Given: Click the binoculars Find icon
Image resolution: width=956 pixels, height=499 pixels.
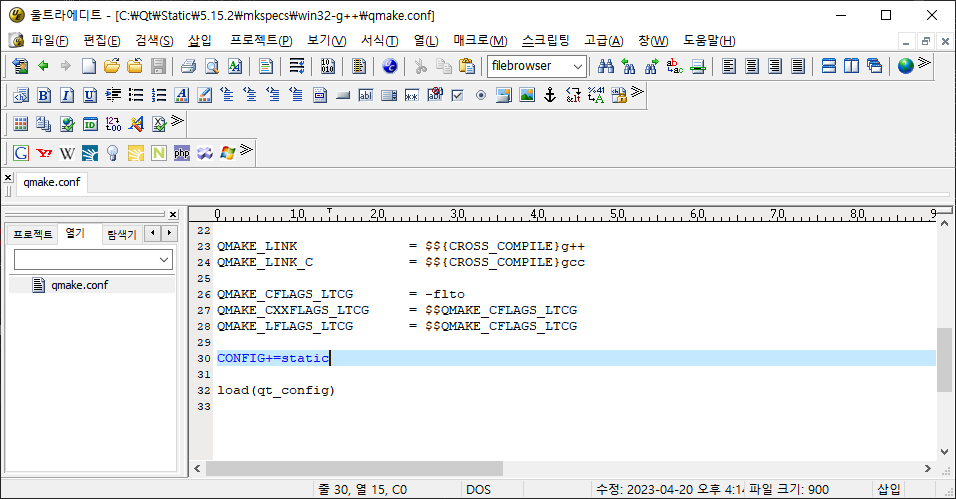Looking at the screenshot, I should point(605,66).
